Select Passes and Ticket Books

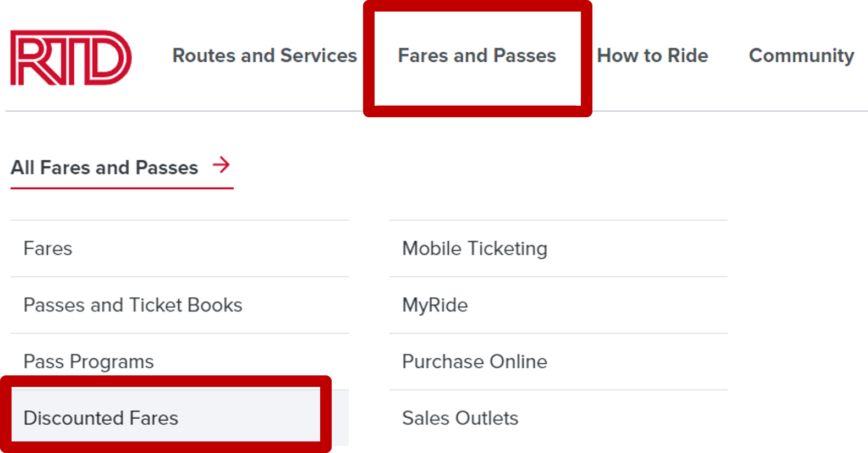[133, 305]
